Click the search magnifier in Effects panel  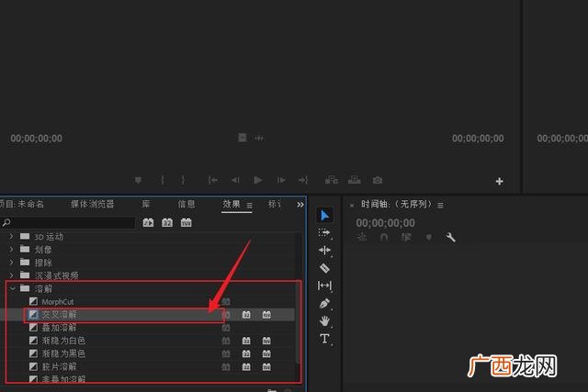[6, 222]
